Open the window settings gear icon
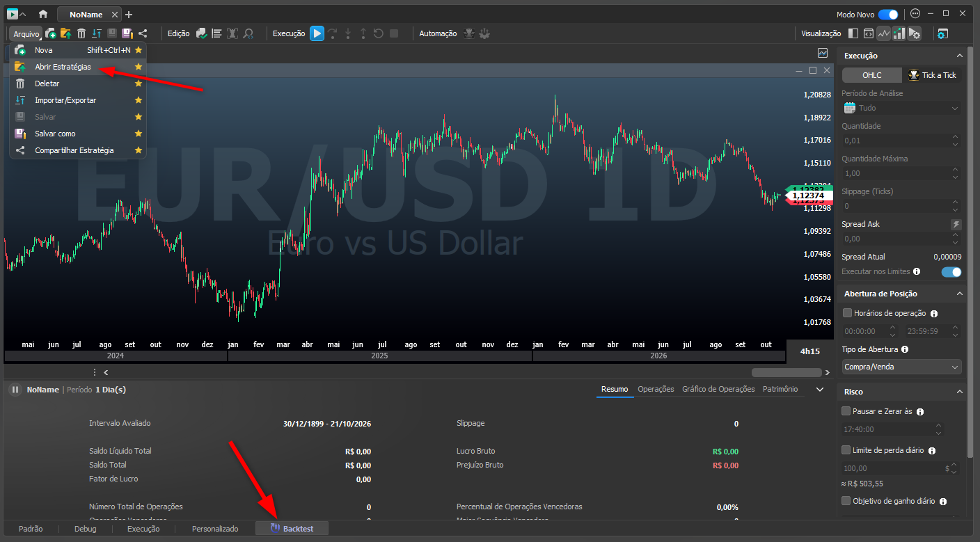 tap(942, 33)
